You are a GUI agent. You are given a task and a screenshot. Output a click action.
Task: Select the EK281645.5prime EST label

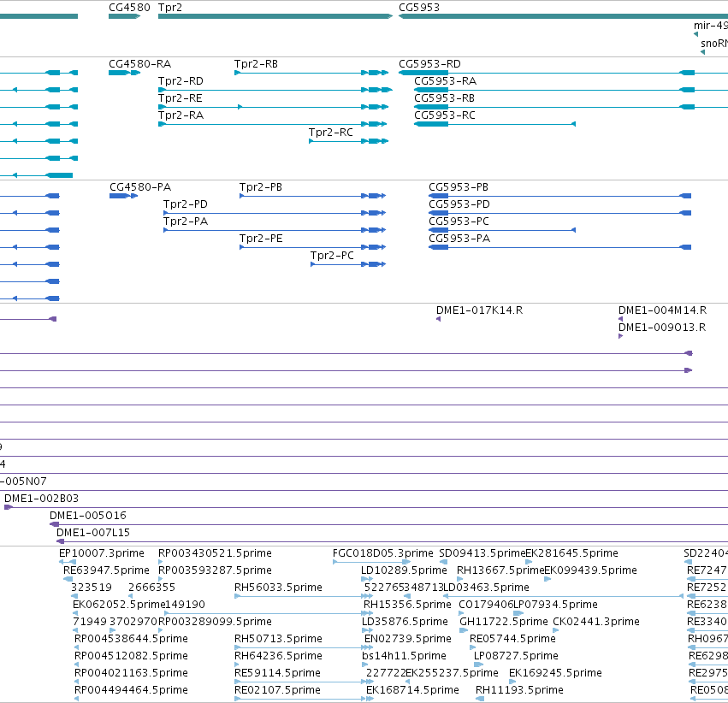click(x=571, y=553)
